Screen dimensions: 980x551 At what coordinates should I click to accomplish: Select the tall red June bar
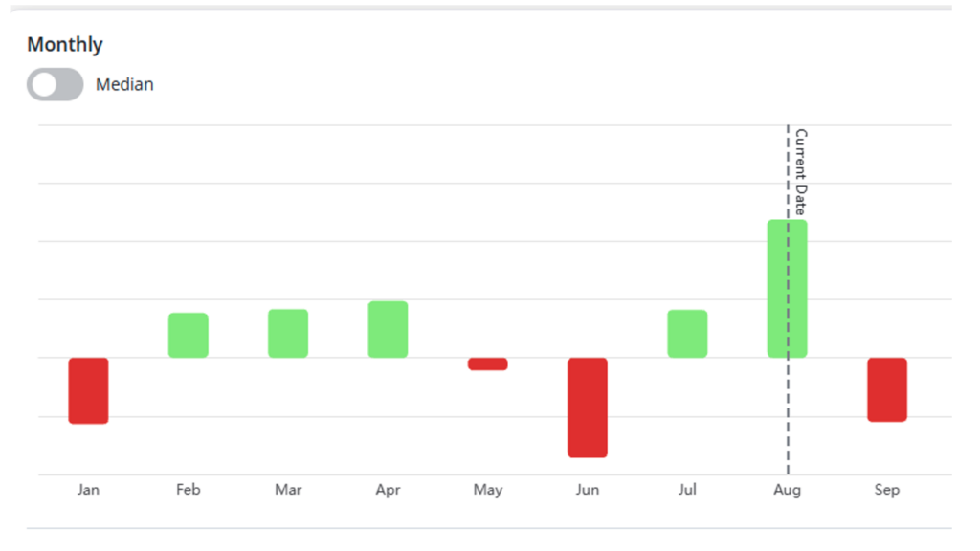(x=588, y=408)
